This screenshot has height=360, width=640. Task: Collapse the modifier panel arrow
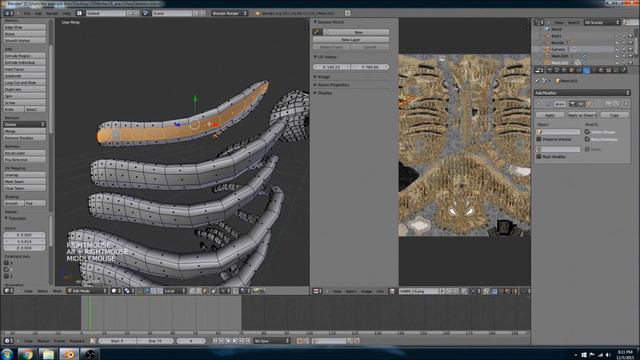coord(539,104)
